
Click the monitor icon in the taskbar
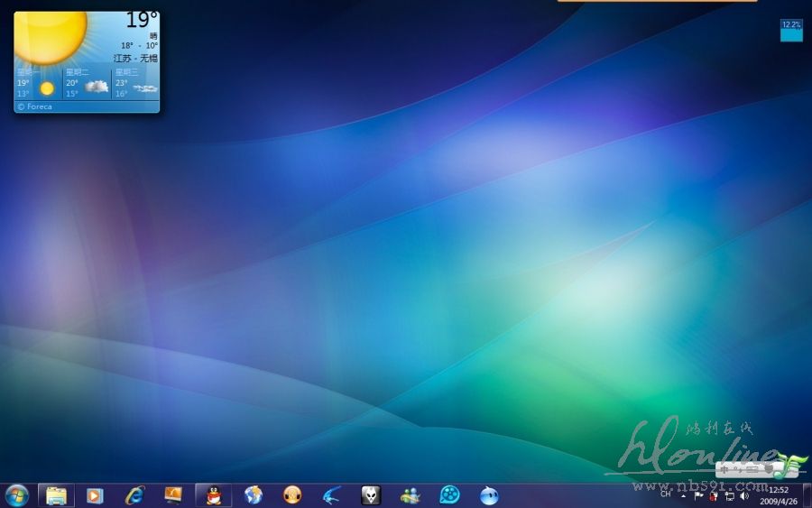173,494
